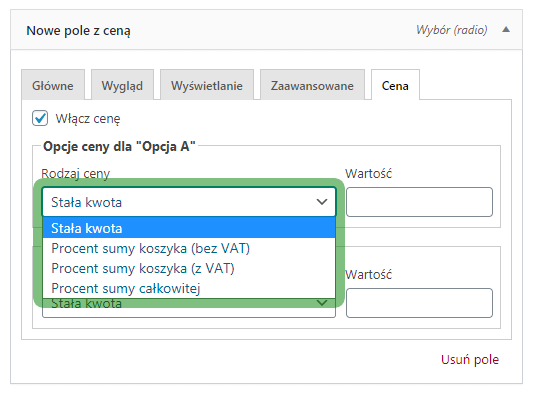The image size is (533, 393).
Task: Uncheck the Włącz cenę checkbox
Action: pyautogui.click(x=40, y=118)
